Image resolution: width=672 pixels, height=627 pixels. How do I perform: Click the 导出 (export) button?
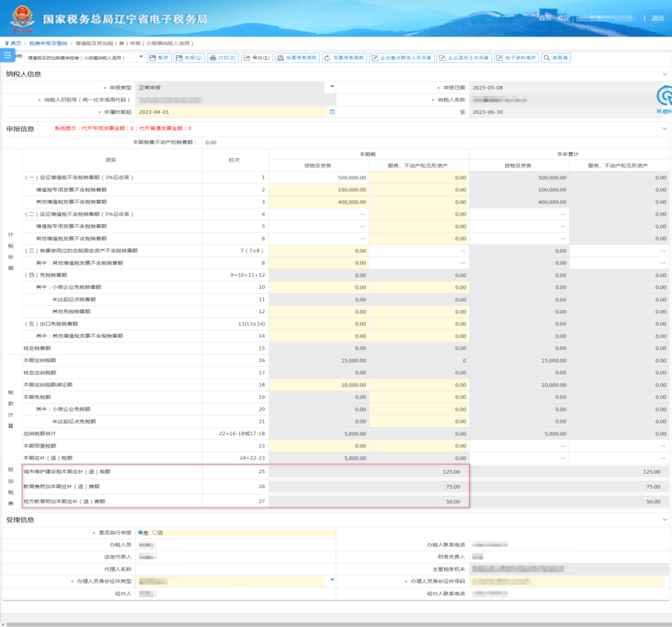(256, 58)
